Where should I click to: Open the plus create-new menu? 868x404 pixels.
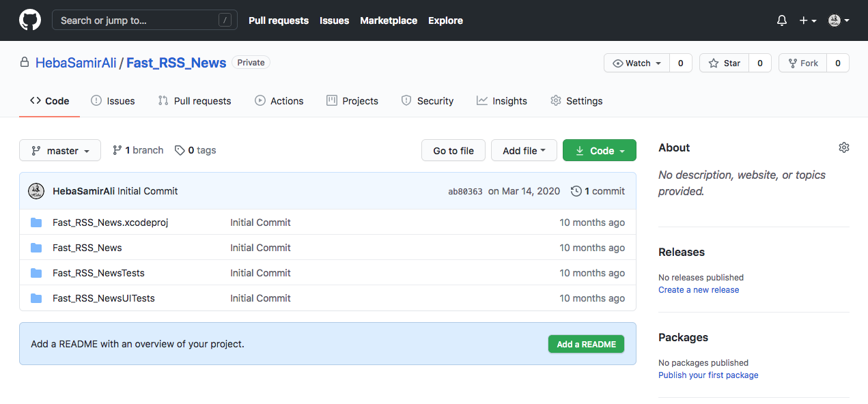click(808, 20)
